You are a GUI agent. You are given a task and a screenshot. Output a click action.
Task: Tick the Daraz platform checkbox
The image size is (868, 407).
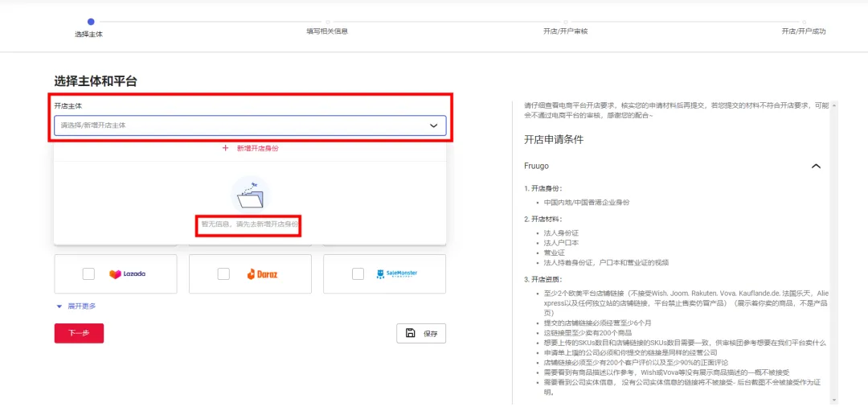click(223, 273)
